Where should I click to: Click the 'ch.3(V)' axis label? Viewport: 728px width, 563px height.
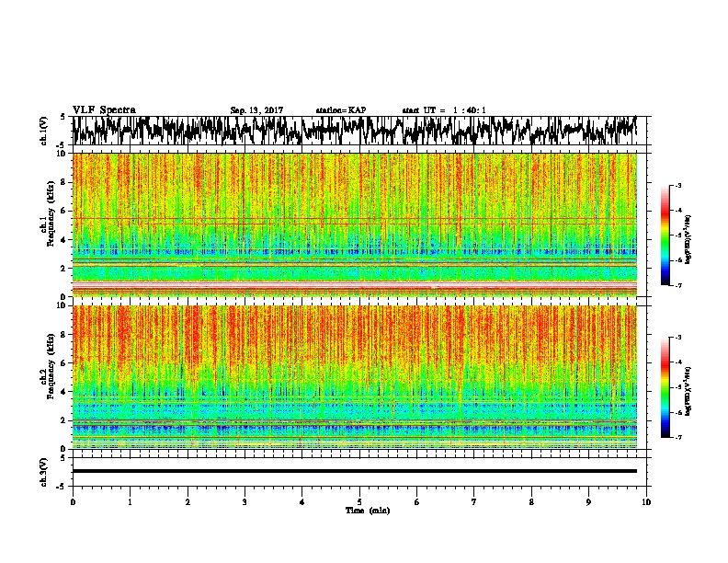44,472
